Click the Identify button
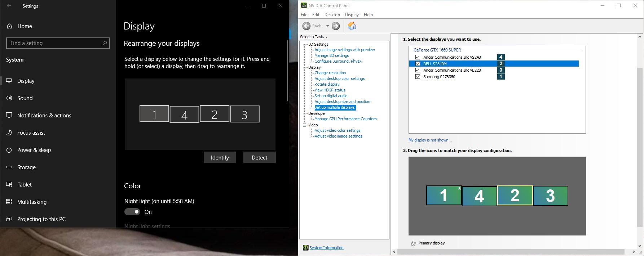 point(220,157)
